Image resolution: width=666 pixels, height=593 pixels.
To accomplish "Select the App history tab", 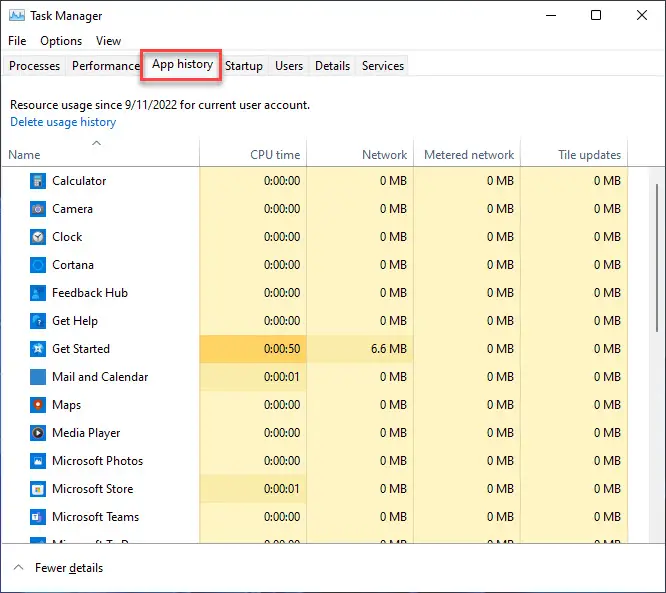I will pyautogui.click(x=182, y=64).
